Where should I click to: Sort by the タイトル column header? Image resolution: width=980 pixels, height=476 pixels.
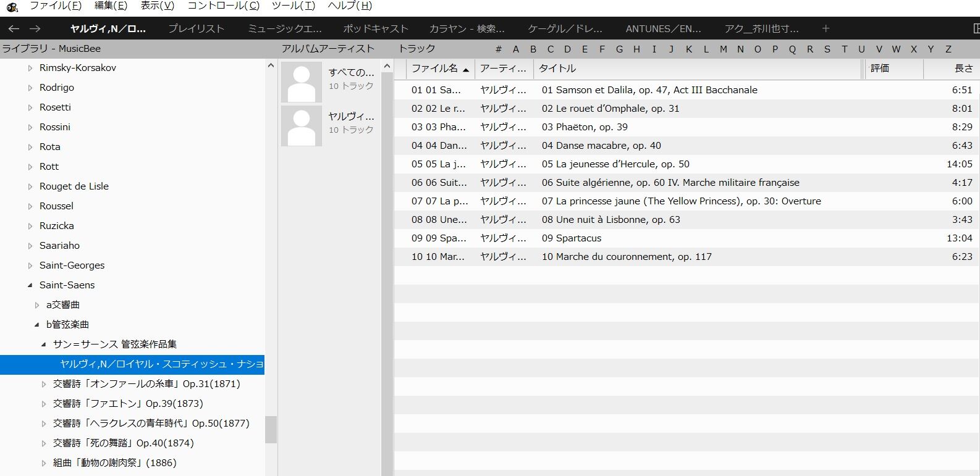[x=698, y=69]
